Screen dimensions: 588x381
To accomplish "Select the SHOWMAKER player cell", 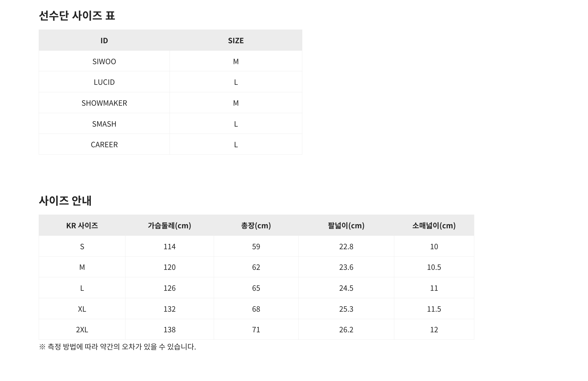I will (104, 103).
